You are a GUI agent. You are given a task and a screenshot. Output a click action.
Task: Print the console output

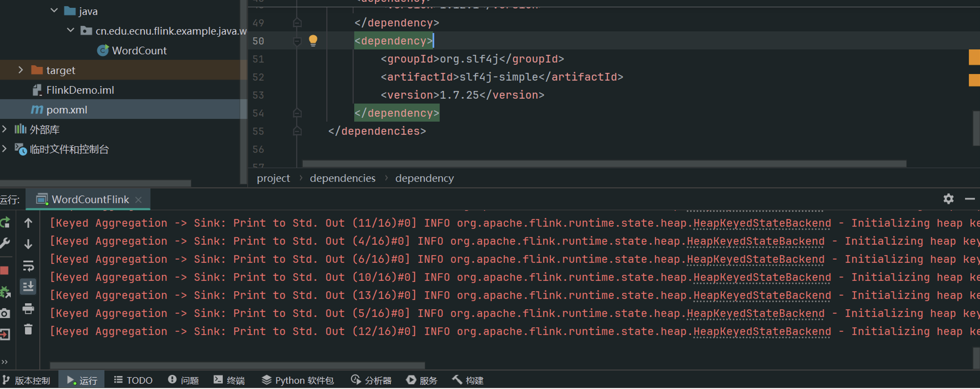coord(28,309)
